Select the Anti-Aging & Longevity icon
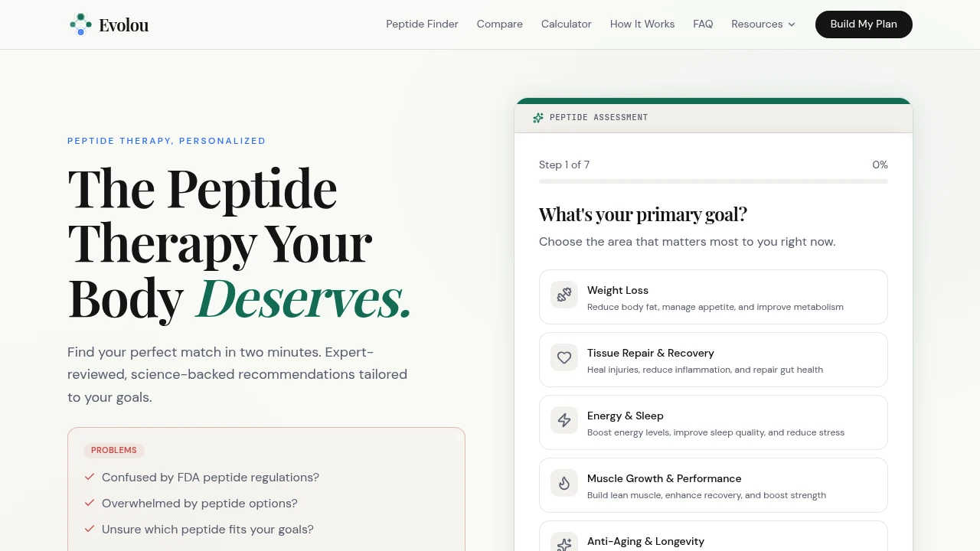This screenshot has height=551, width=980. pos(564,543)
